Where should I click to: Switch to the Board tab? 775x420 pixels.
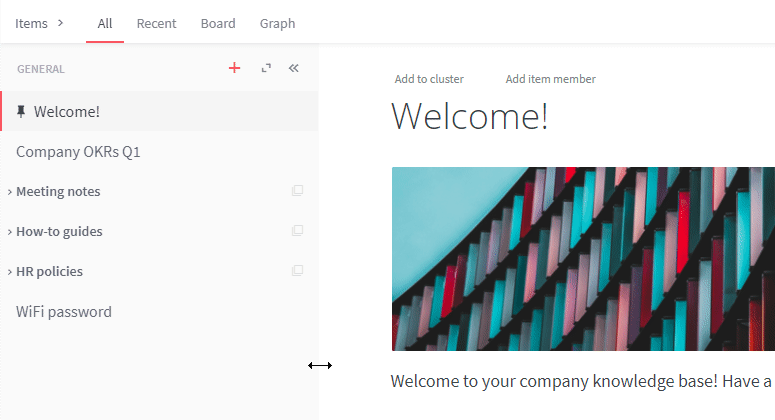tap(218, 23)
